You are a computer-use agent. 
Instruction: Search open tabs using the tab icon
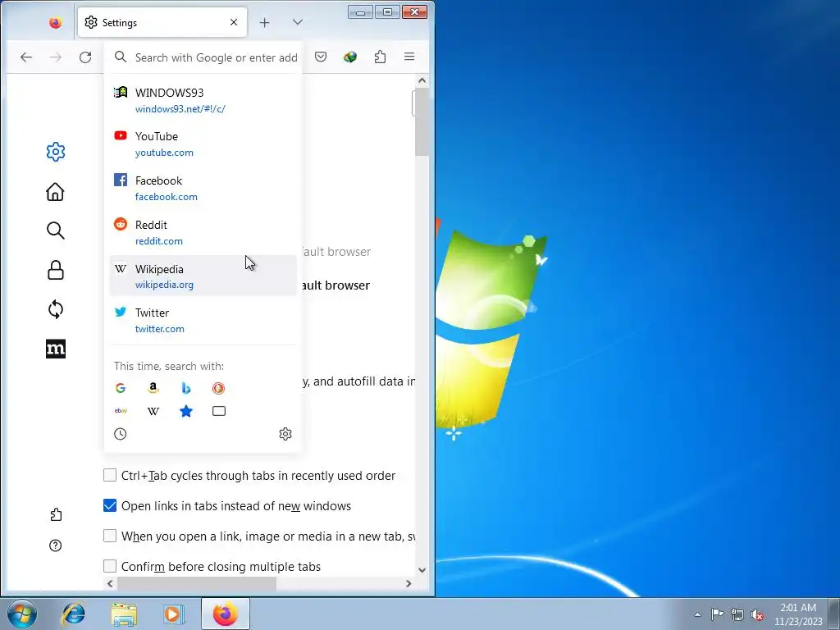click(218, 411)
